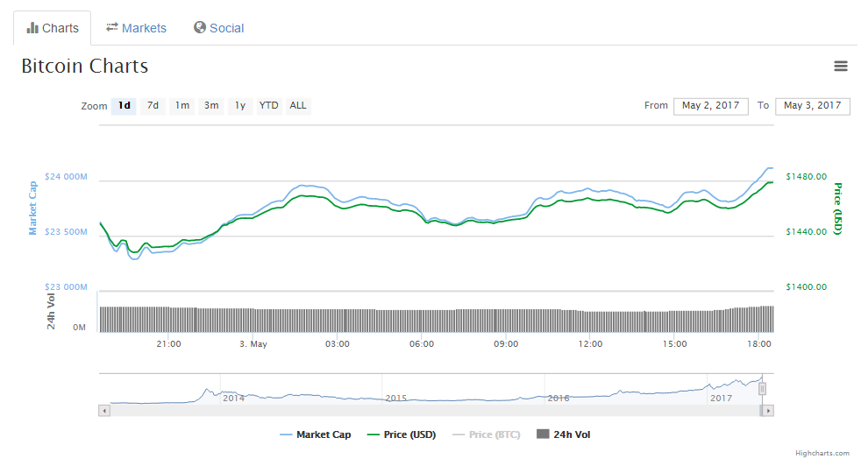Screen dimensions: 868x459
Task: Zoom chart to 1y
Action: point(239,106)
